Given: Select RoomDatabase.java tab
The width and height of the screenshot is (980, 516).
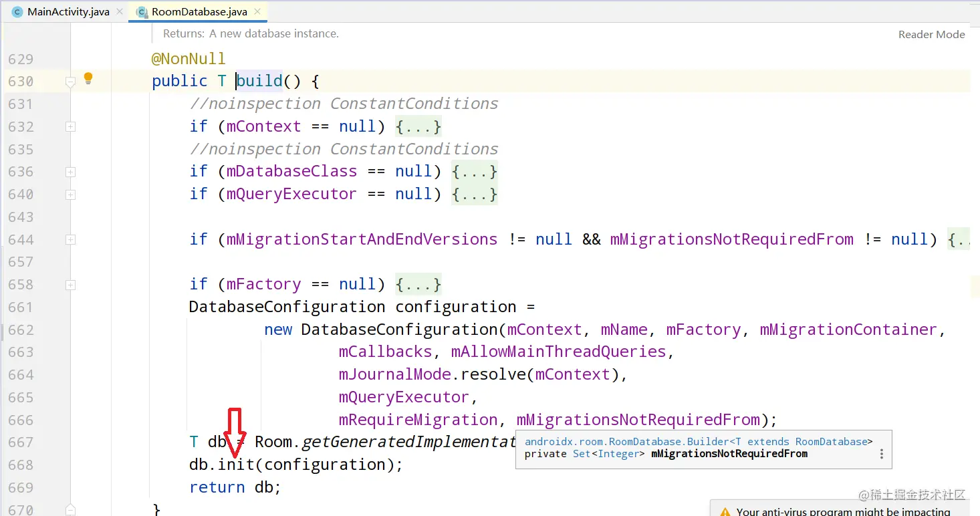Looking at the screenshot, I should (199, 12).
